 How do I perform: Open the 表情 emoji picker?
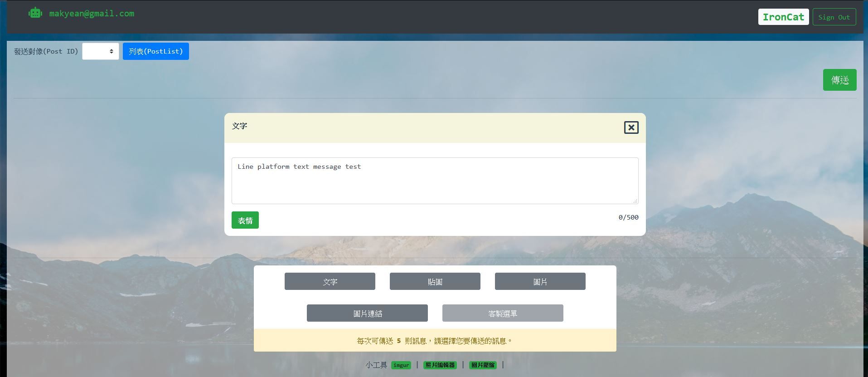(245, 220)
